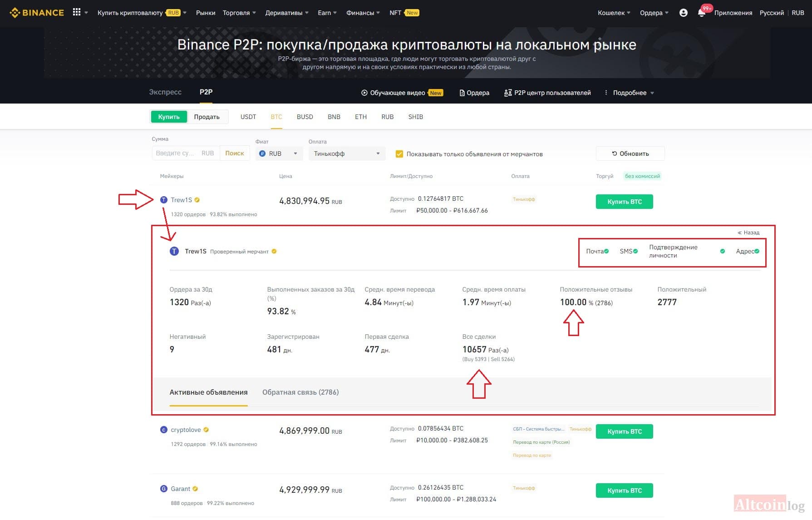Toggle merchants-only ads checkbox
Image resolution: width=812 pixels, height=520 pixels.
pos(399,154)
